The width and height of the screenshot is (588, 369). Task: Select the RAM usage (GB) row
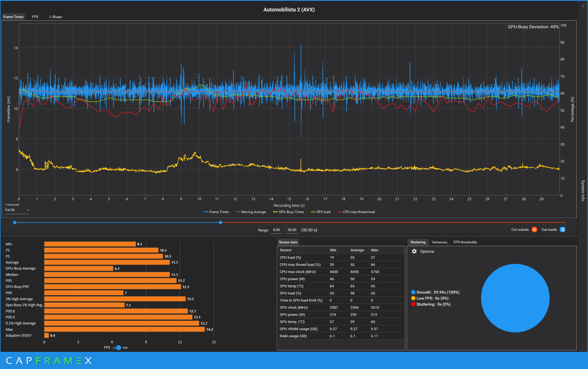pos(341,336)
